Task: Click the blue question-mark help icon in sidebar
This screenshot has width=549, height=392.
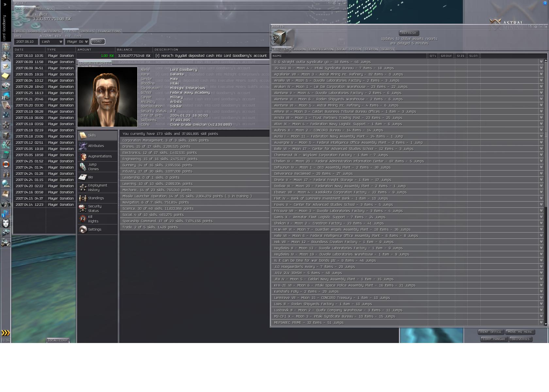Action: [x=6, y=213]
